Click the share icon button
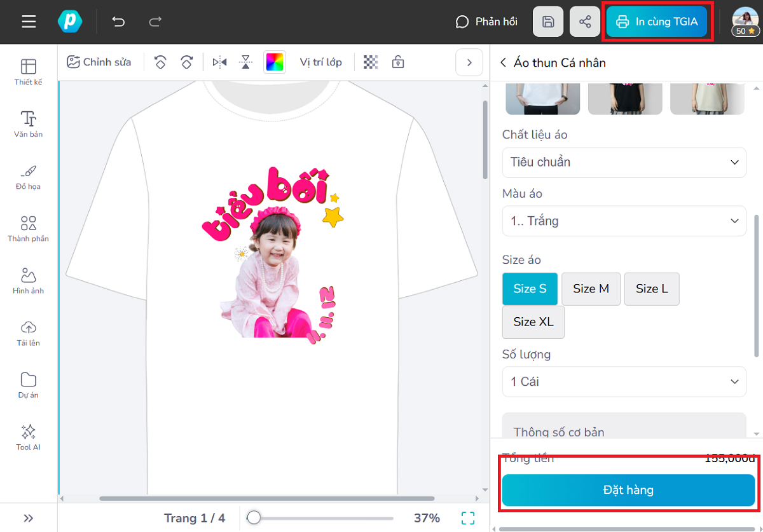 (x=585, y=22)
